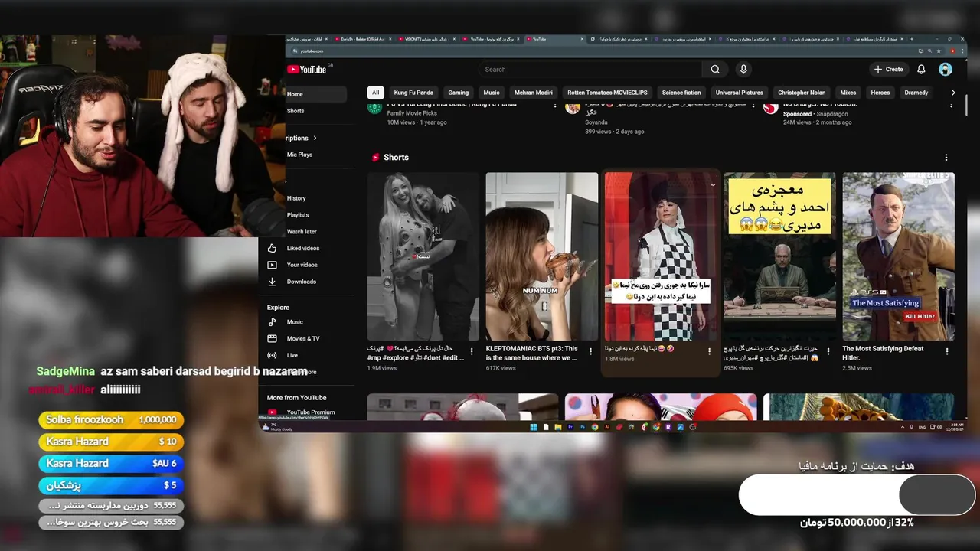
Task: Open options for the 695K views Short
Action: pyautogui.click(x=828, y=352)
